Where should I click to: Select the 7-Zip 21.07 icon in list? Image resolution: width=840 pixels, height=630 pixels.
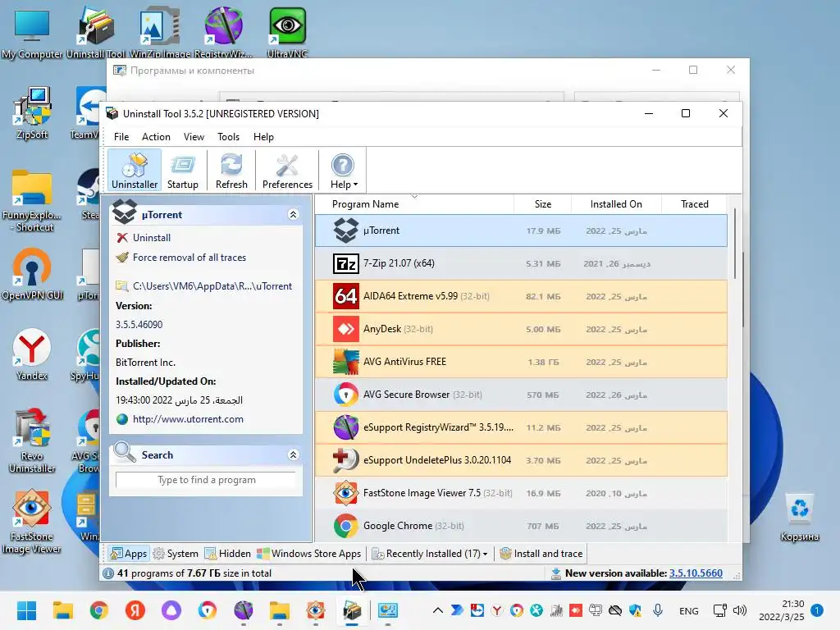point(345,263)
